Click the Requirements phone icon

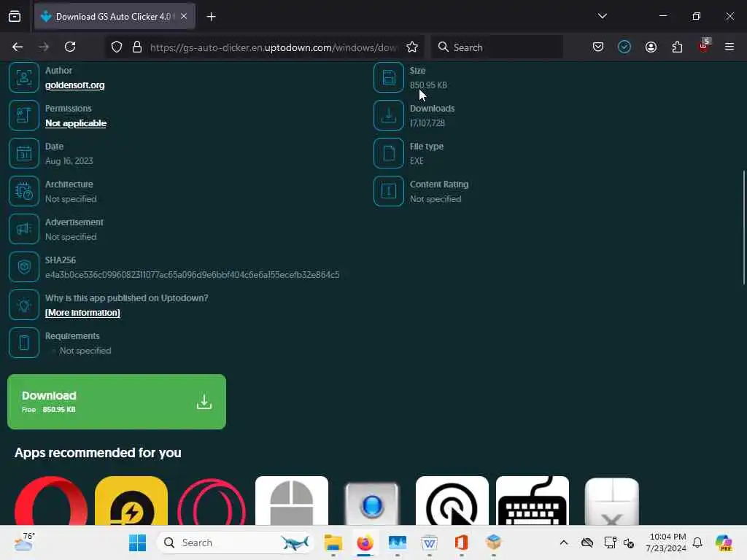pos(24,343)
